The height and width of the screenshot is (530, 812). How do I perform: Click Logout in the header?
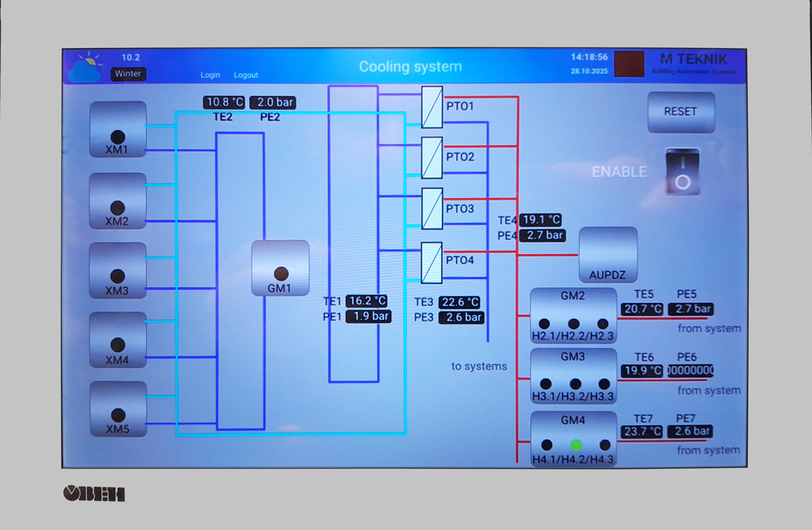point(246,75)
